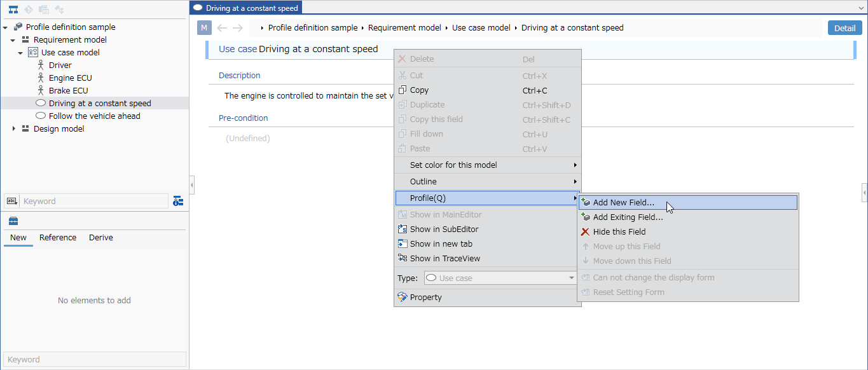Viewport: 868px width, 370px height.
Task: Go forward using the right arrow in breadcrumb bar
Action: 238,28
